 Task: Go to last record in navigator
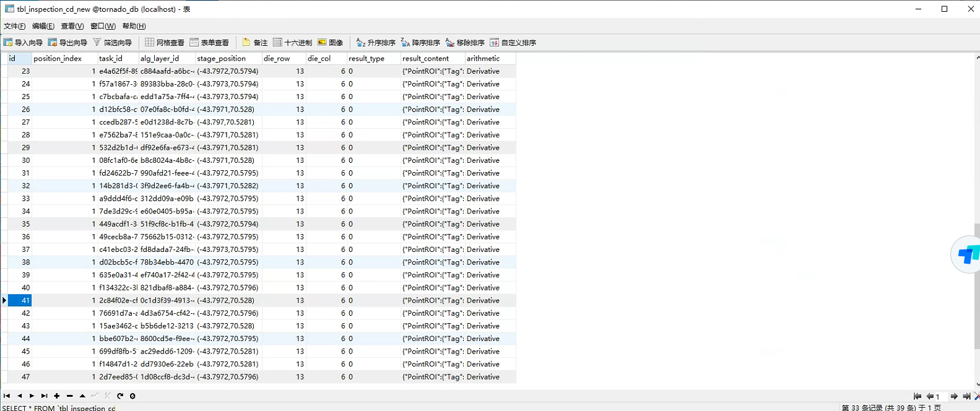pyautogui.click(x=44, y=396)
